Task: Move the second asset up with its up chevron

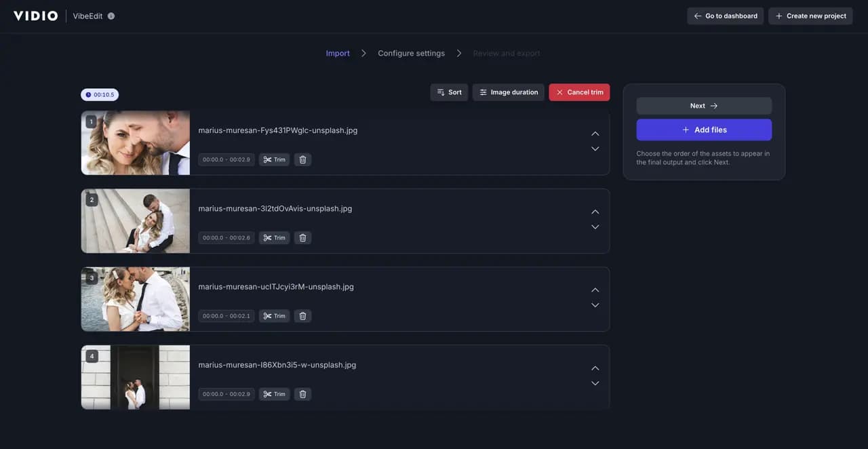Action: [595, 212]
